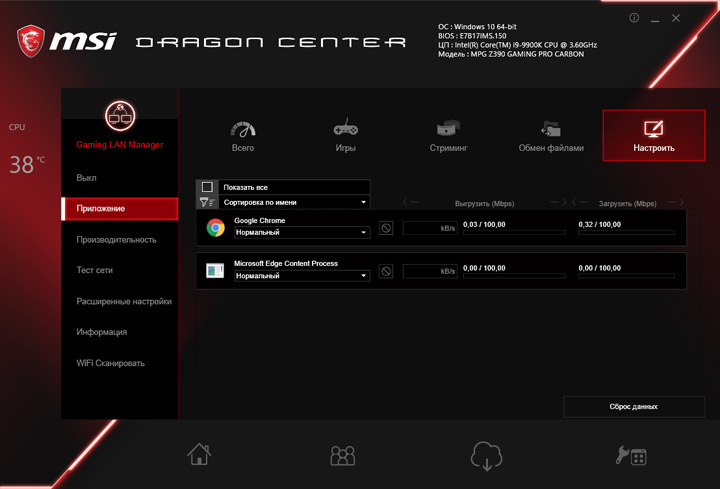The image size is (720, 489).
Task: Go to home icon in bottom bar
Action: click(x=199, y=454)
